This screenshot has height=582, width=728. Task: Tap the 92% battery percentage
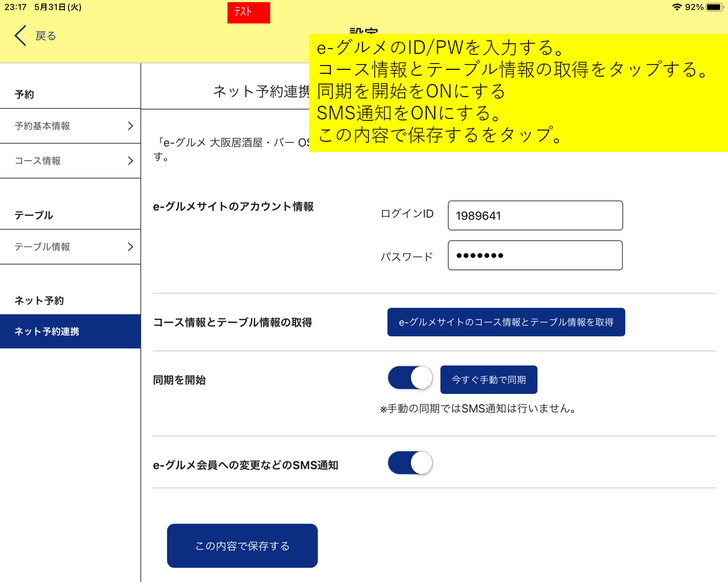point(694,7)
